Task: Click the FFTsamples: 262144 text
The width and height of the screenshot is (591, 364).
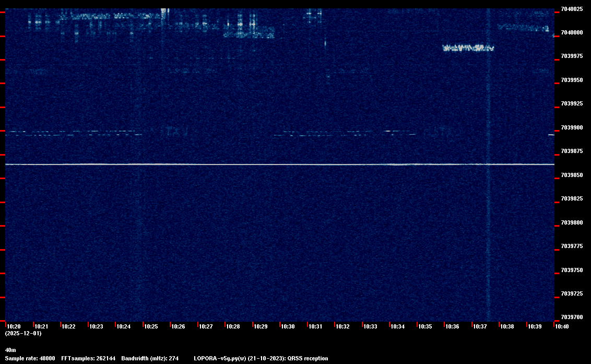Action: click(x=89, y=358)
